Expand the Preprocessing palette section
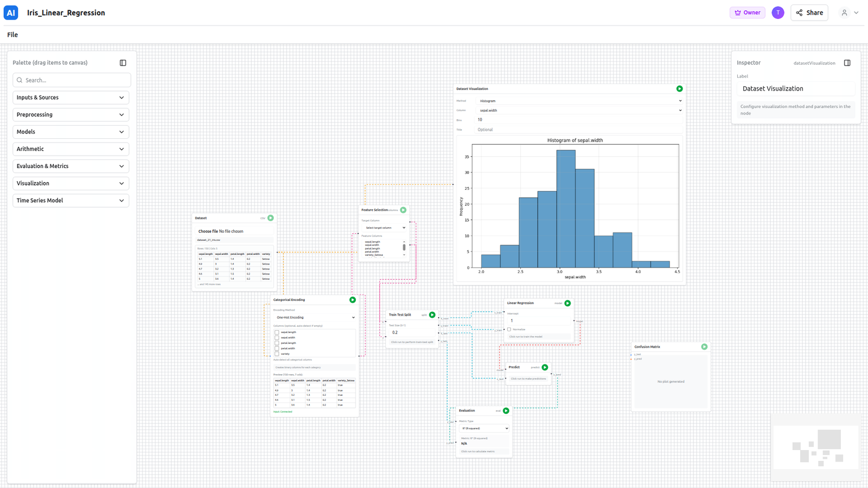The height and width of the screenshot is (488, 868). click(71, 115)
